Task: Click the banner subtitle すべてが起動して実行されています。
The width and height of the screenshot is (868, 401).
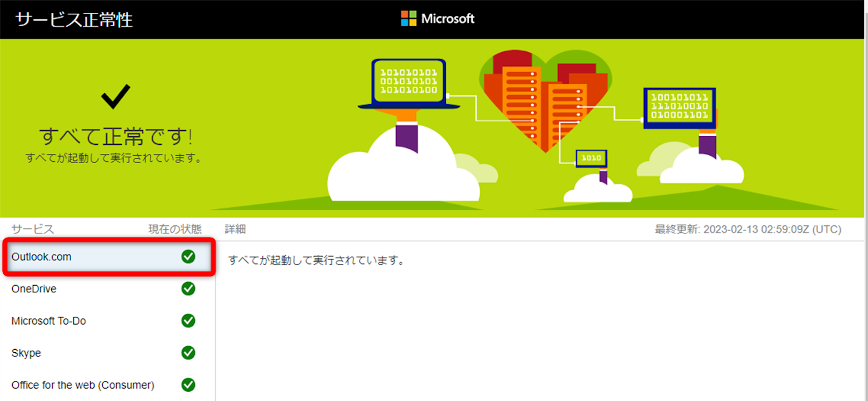Action: click(x=114, y=158)
